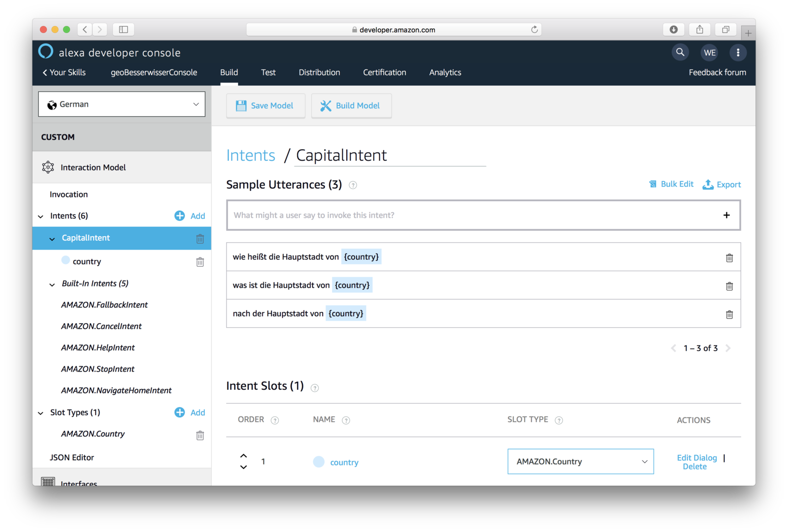Delete the country intent slot
Screen dimensions: 788x532
pos(695,467)
